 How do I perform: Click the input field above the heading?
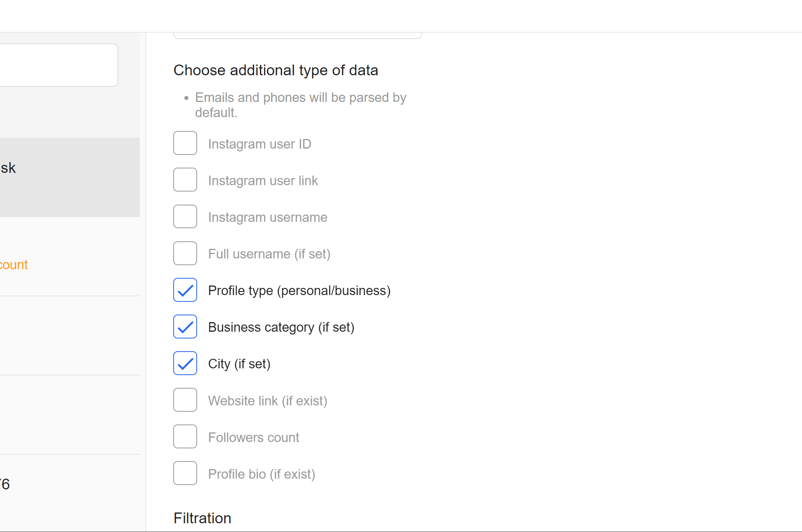pos(297,35)
